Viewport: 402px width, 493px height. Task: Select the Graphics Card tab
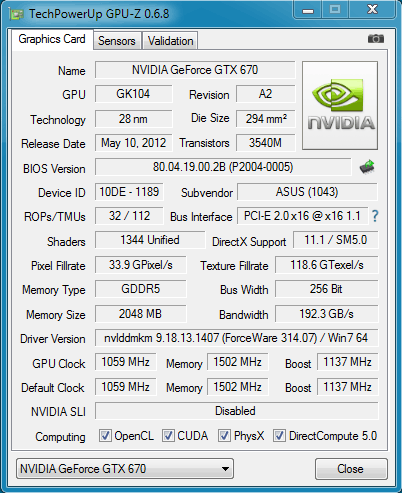click(x=52, y=39)
